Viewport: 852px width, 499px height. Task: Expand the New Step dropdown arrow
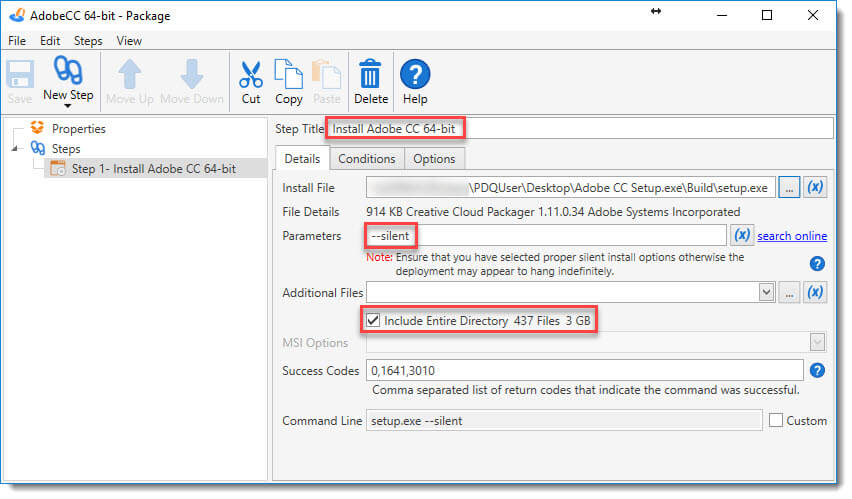coord(67,106)
